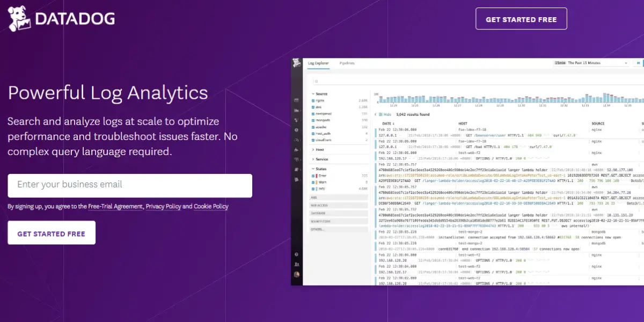The image size is (644, 322).
Task: Uncheck the nginx source checkbox
Action: [x=313, y=100]
